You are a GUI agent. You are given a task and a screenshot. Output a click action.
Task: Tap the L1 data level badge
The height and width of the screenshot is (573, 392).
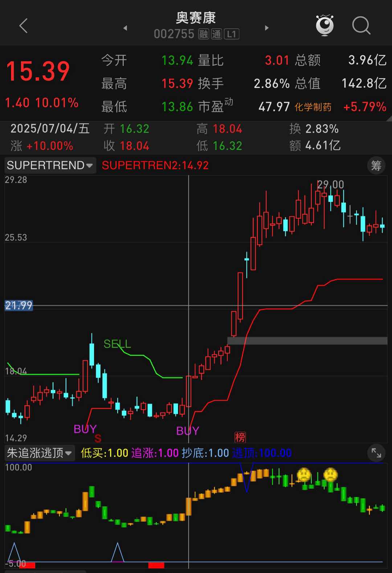coord(232,34)
